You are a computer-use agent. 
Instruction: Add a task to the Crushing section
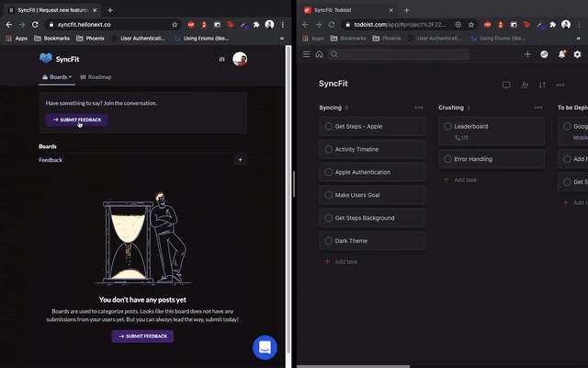point(460,180)
